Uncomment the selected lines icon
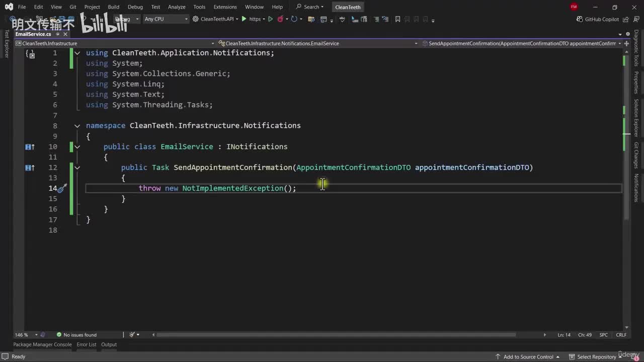This screenshot has width=644, height=362. coord(385,19)
